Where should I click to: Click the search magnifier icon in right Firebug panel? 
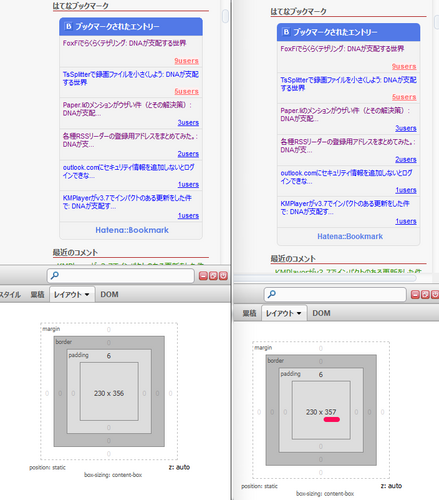(272, 294)
